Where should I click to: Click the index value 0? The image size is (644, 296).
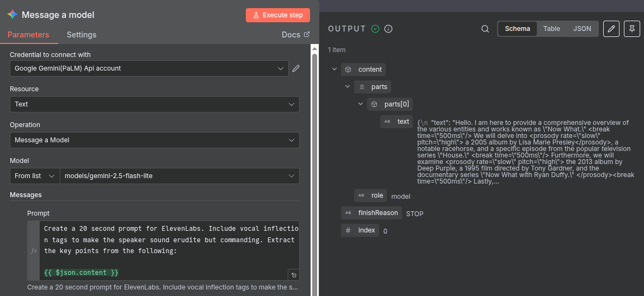pyautogui.click(x=385, y=231)
